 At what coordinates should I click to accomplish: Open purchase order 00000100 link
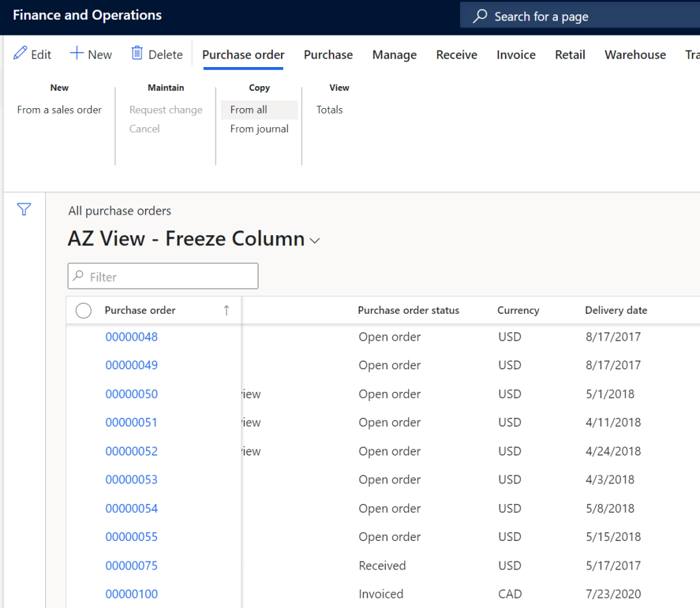click(131, 594)
